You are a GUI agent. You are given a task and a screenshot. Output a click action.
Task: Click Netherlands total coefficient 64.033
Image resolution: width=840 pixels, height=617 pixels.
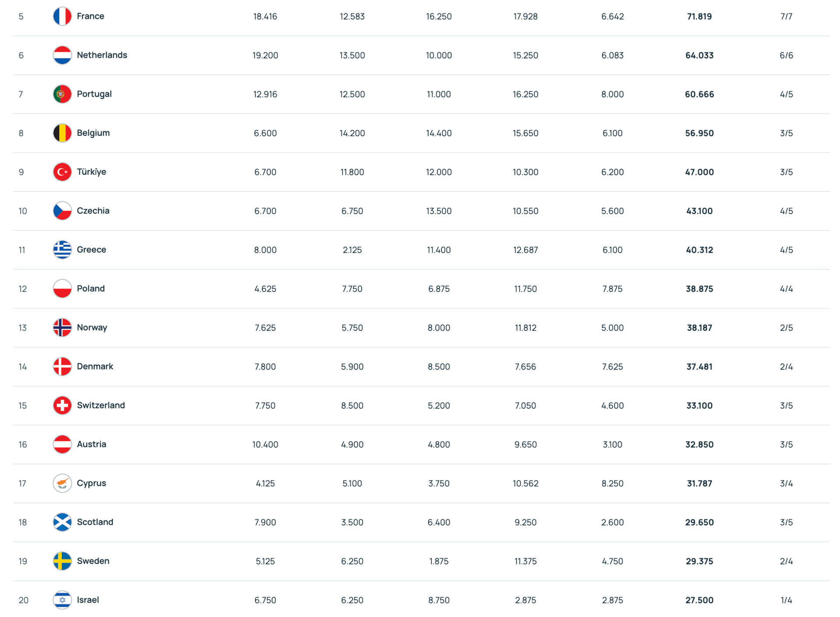click(x=699, y=56)
